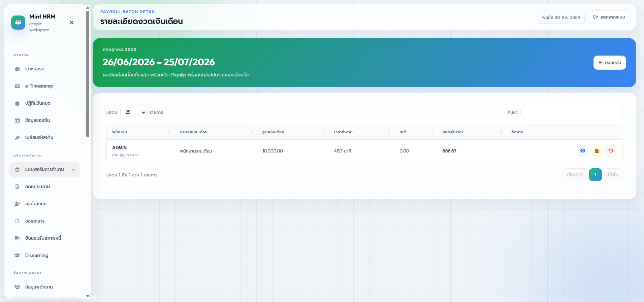Viewport: 644px width, 302px height.
Task: Click the dashboard pie chart icon
Action: 17,69
